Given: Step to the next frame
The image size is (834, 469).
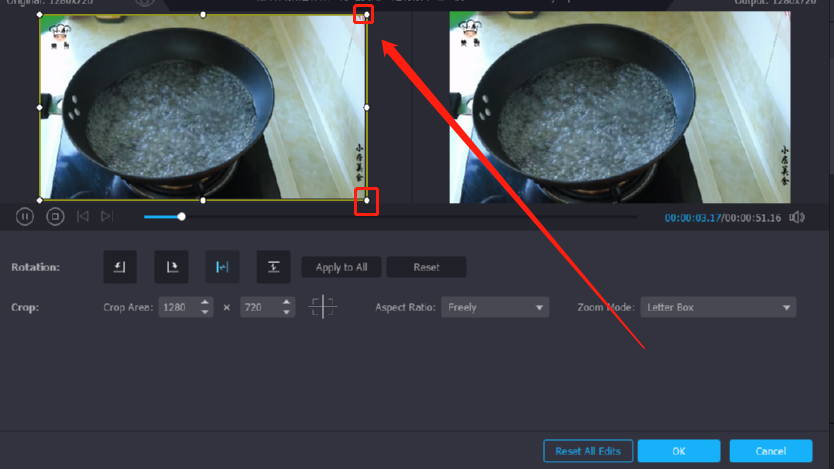Looking at the screenshot, I should point(107,216).
